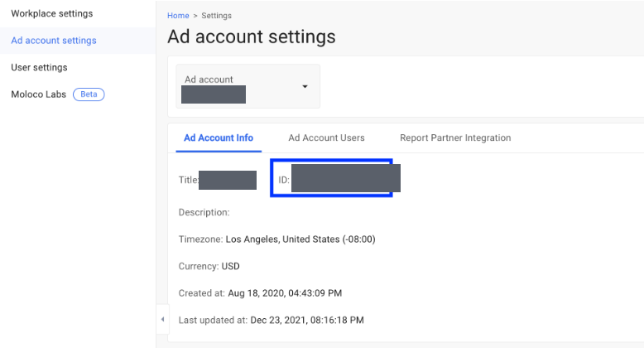Screen dimensions: 644x348
Task: Go to User settings
Action: click(39, 67)
